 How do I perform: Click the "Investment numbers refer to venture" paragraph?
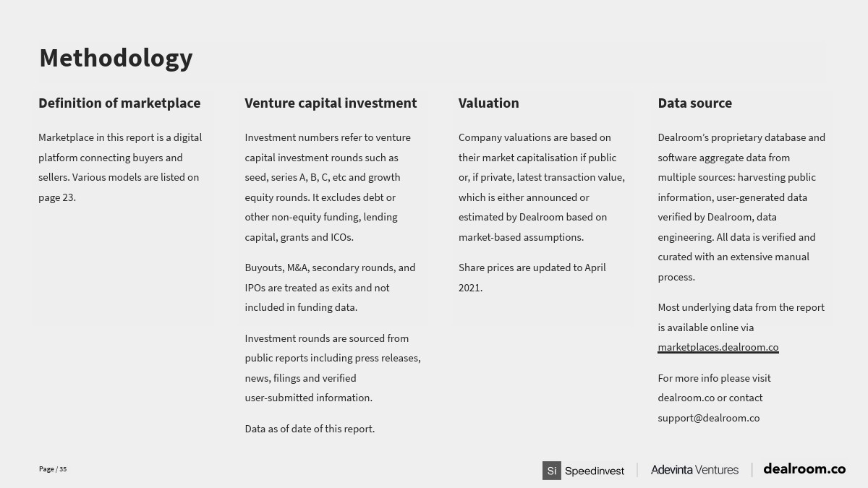(x=328, y=187)
